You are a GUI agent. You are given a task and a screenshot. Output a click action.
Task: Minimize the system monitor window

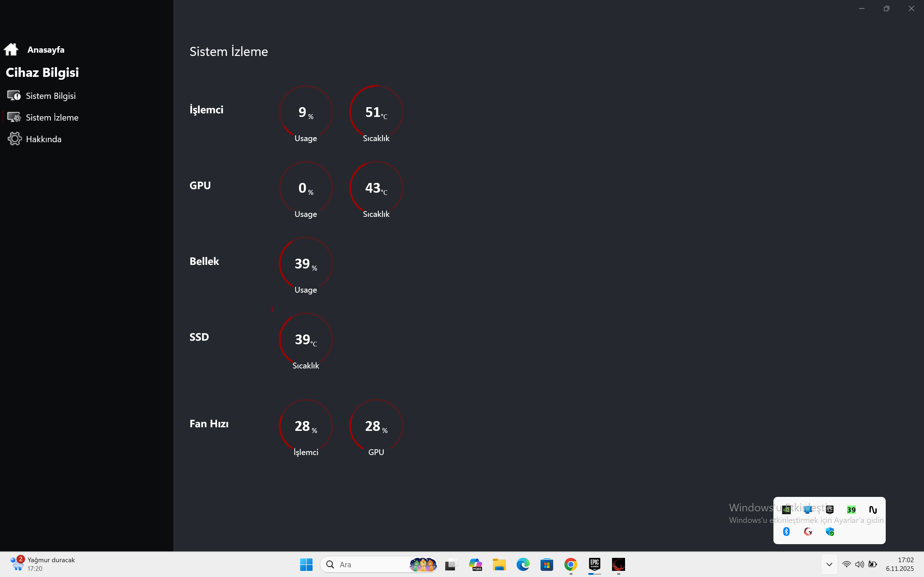(x=862, y=8)
